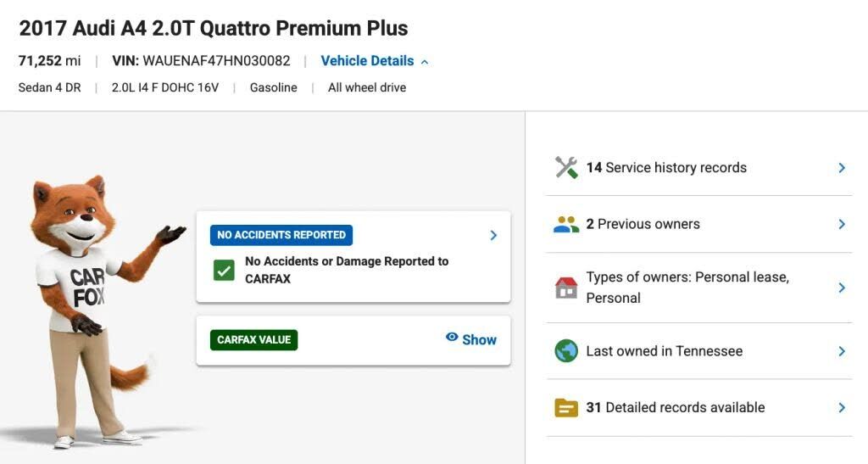Open the Vehicle Details link

367,61
